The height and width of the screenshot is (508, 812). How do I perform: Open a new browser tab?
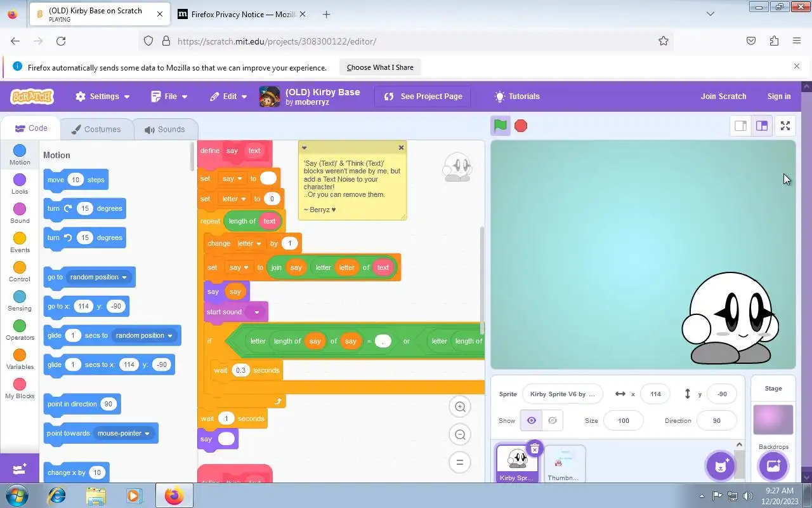click(326, 14)
